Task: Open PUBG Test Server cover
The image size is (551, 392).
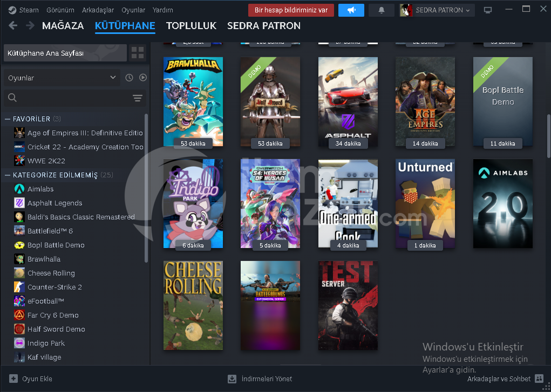Action: click(x=348, y=305)
